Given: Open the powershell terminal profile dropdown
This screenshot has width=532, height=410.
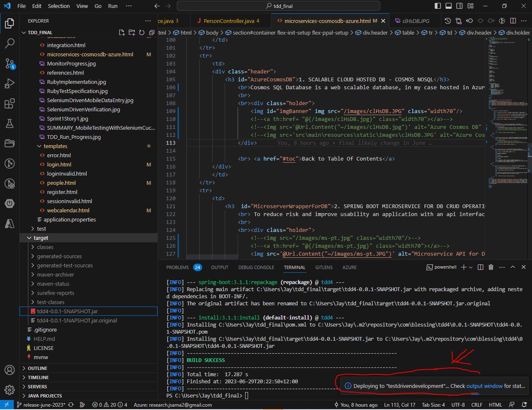Looking at the screenshot, I should click(470, 267).
